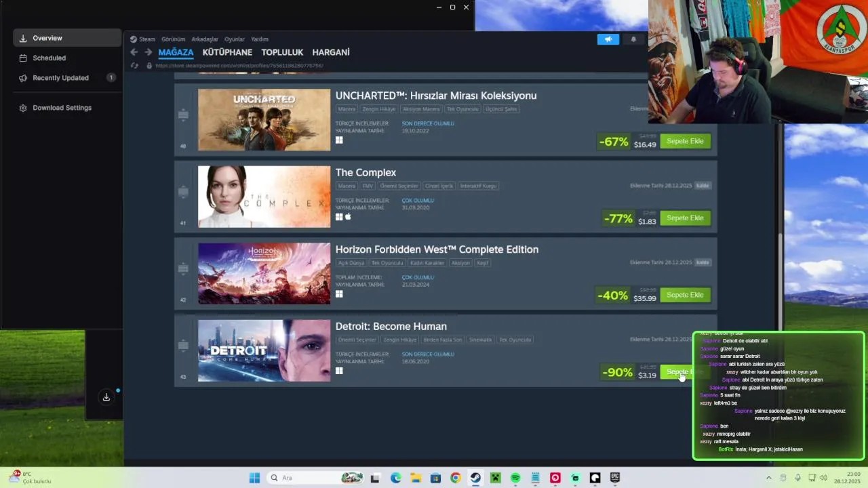868x488 pixels.
Task: Select the Macera tag on UNCHARTED
Action: point(347,109)
